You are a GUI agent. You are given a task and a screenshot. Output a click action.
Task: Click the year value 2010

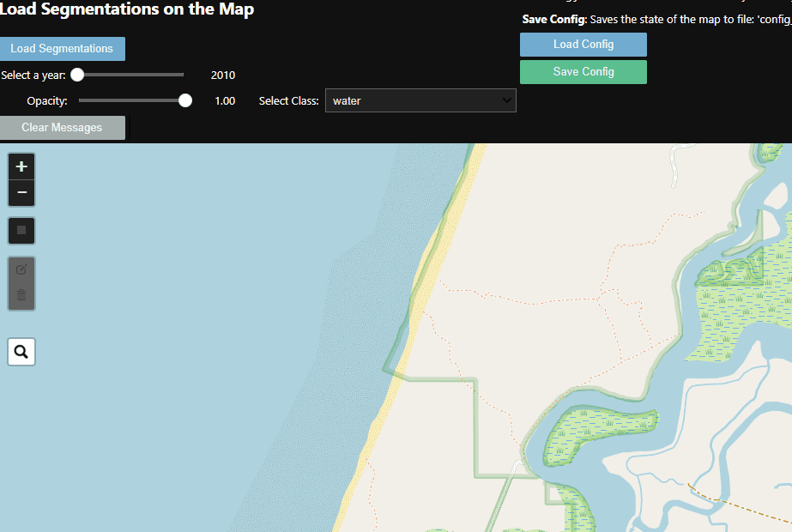click(x=223, y=76)
